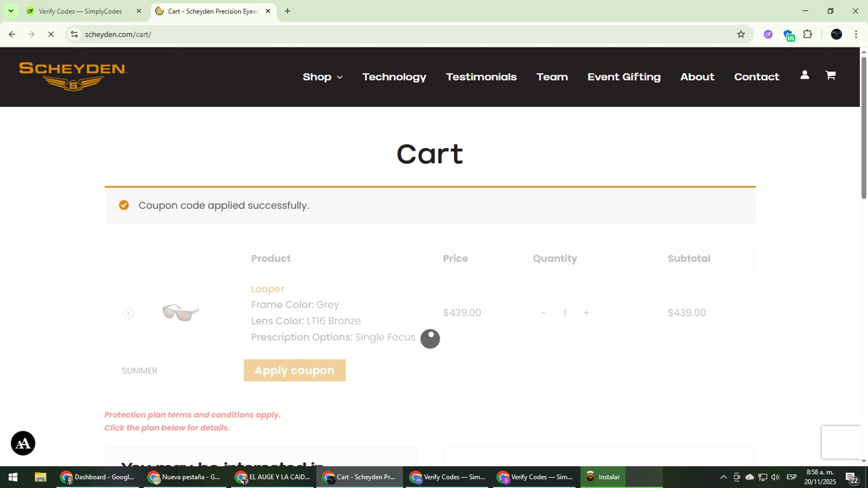Open the blue US extension icon

pos(789,35)
